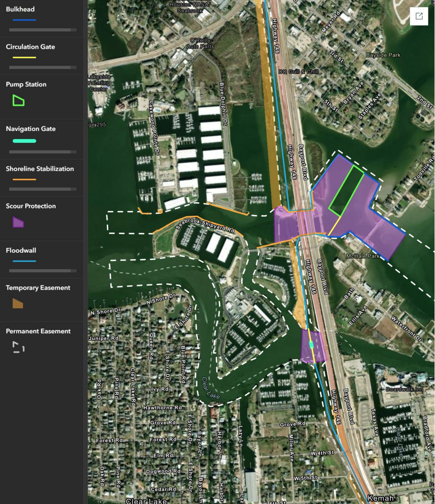
Task: Click the Floodwall light blue line symbol
Action: pos(24,261)
